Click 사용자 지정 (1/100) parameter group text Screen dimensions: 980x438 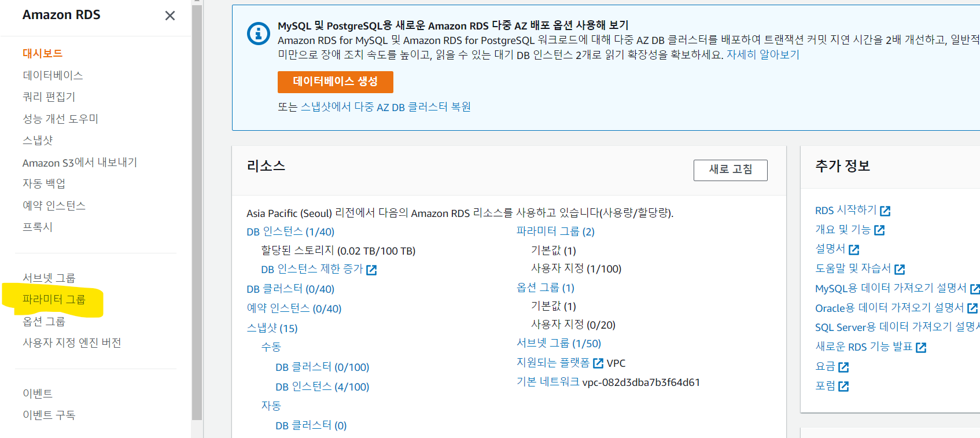[x=576, y=268]
